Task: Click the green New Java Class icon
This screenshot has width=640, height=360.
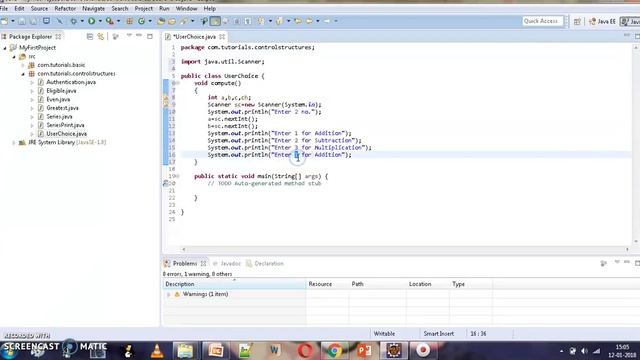Action: pos(141,21)
